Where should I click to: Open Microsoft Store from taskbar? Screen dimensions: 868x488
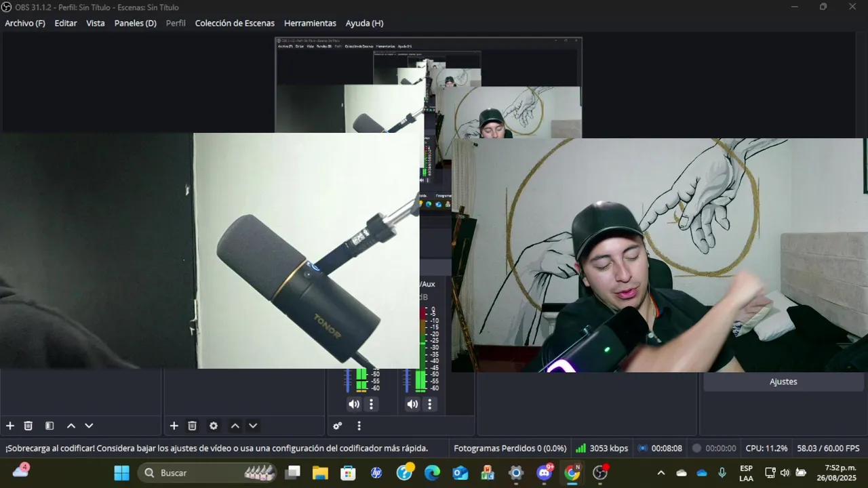pos(348,472)
